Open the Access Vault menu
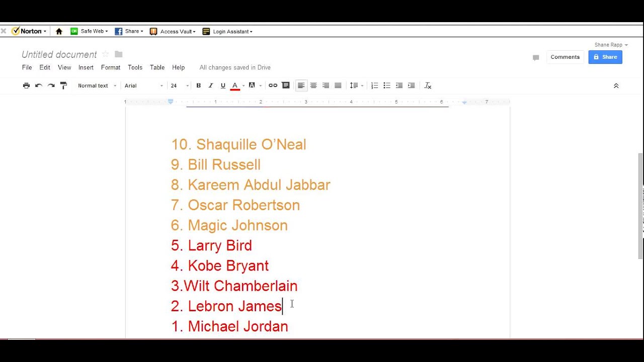The width and height of the screenshot is (644, 362). tap(173, 31)
